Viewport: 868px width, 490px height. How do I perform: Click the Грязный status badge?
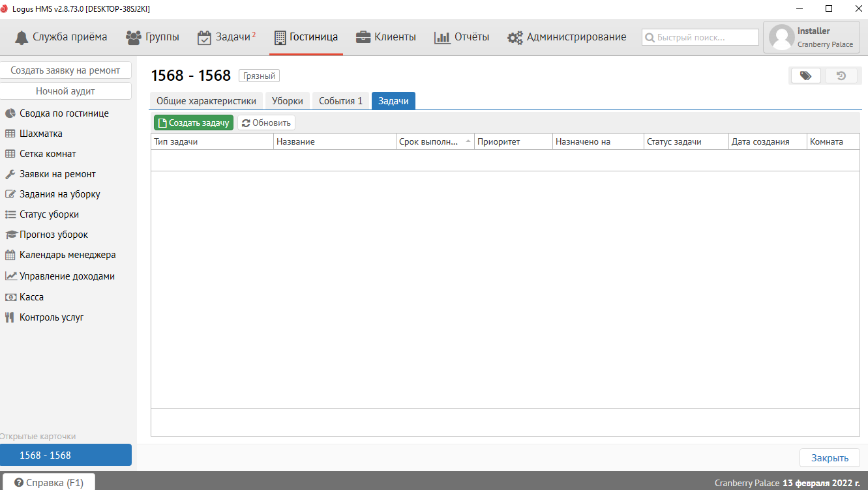[x=260, y=76]
